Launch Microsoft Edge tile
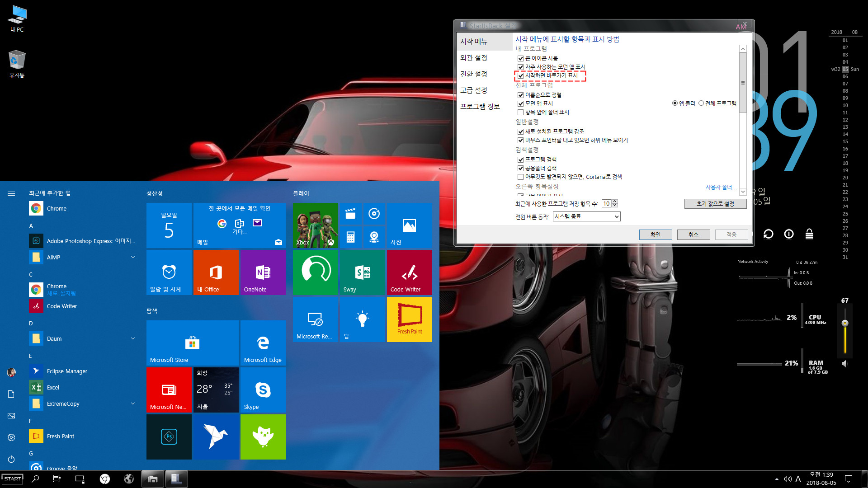868x488 pixels. [x=263, y=343]
